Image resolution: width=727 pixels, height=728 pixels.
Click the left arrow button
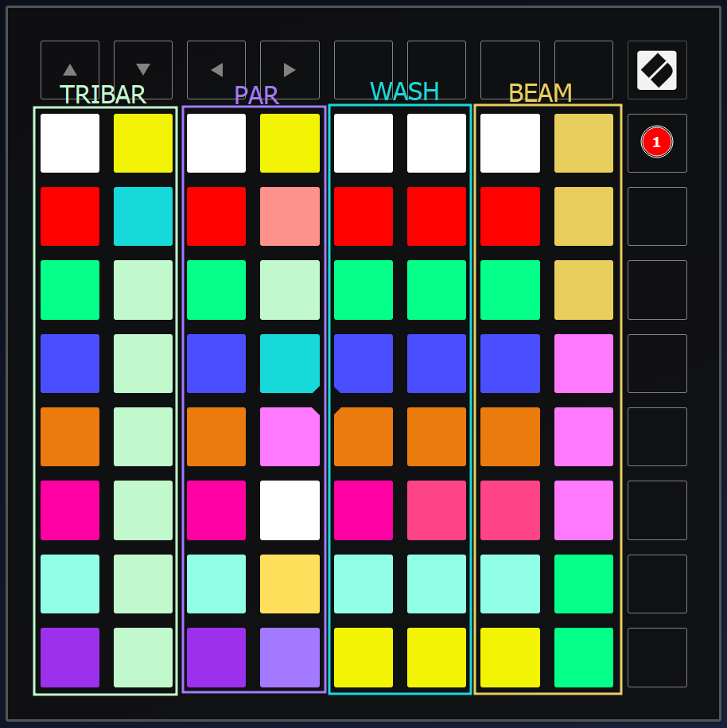tap(216, 70)
